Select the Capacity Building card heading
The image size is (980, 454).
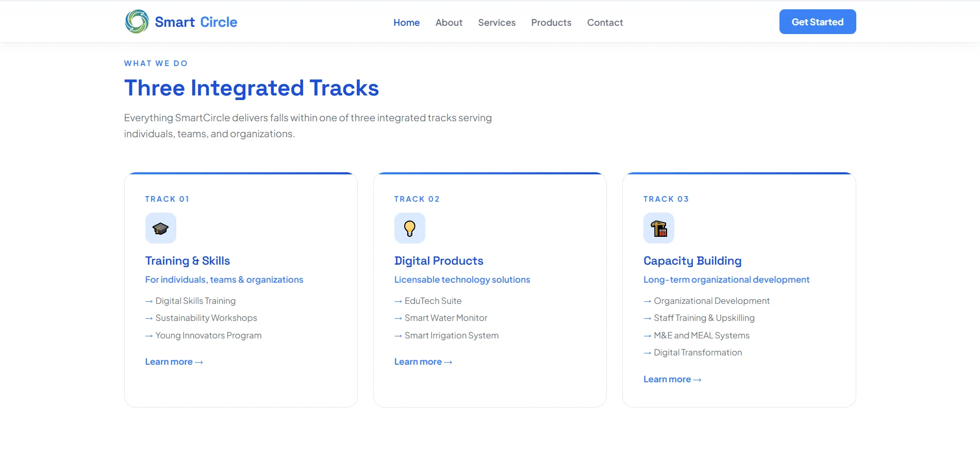(x=692, y=261)
